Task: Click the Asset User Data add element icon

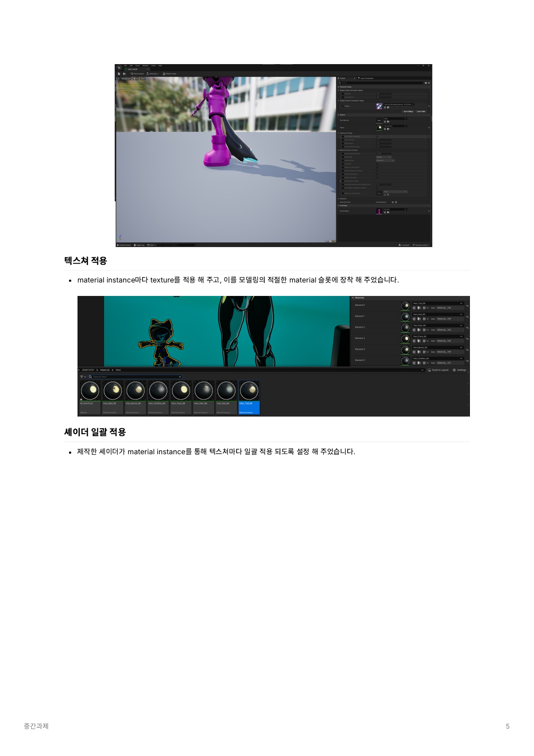Action: pyautogui.click(x=392, y=202)
